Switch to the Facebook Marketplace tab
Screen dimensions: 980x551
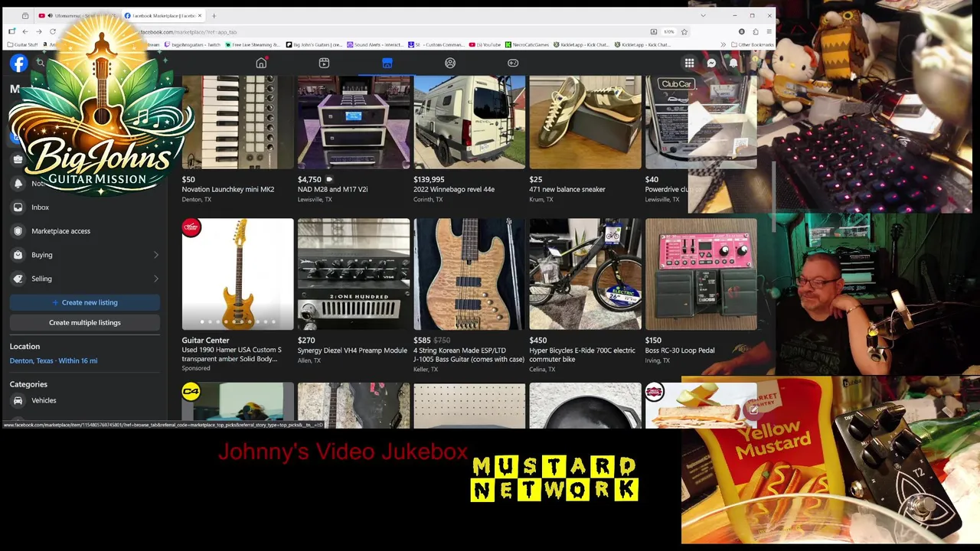(x=163, y=15)
